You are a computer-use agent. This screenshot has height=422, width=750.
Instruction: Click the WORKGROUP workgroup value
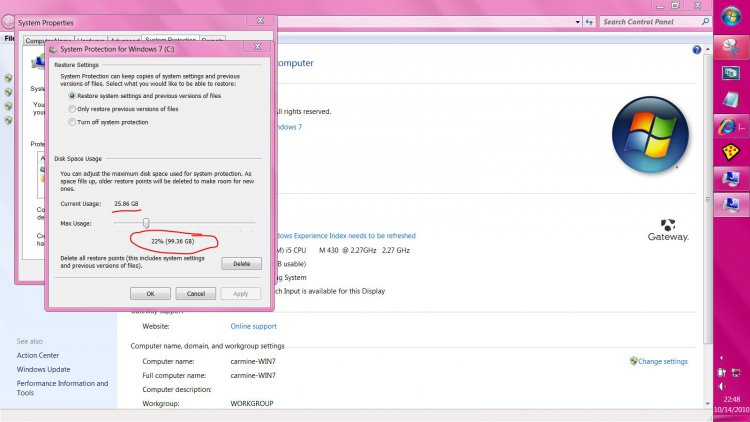(x=252, y=403)
